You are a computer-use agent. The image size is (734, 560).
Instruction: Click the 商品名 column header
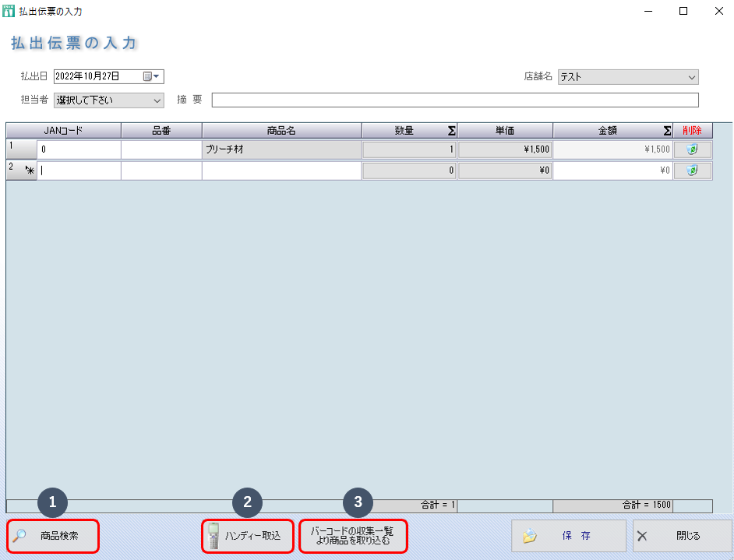pos(281,131)
